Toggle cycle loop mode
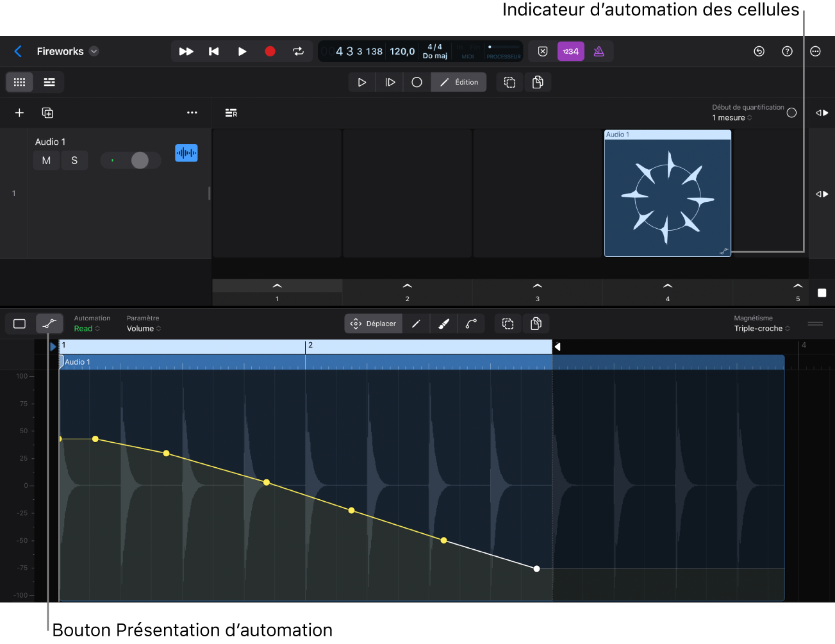835x644 pixels. 298,51
